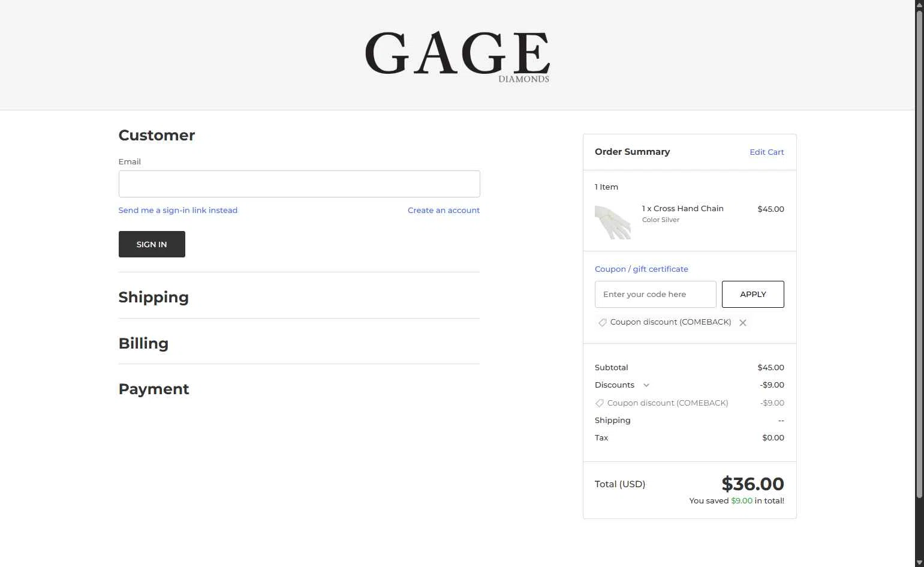
Task: Toggle the Coupon / gift certificate section
Action: tap(642, 269)
